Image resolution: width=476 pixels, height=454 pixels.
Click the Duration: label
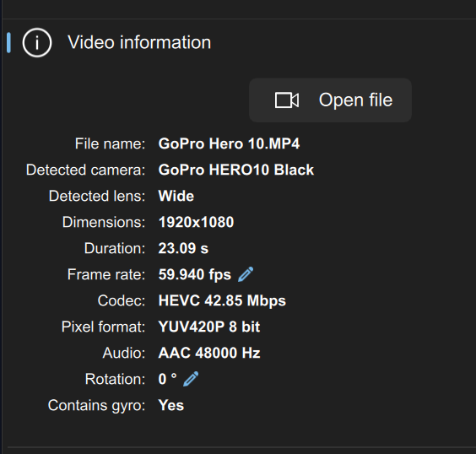tap(115, 248)
